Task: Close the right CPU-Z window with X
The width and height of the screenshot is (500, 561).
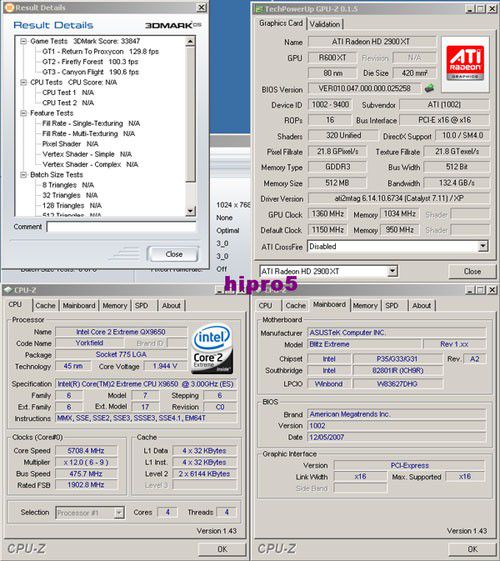Action: click(492, 290)
